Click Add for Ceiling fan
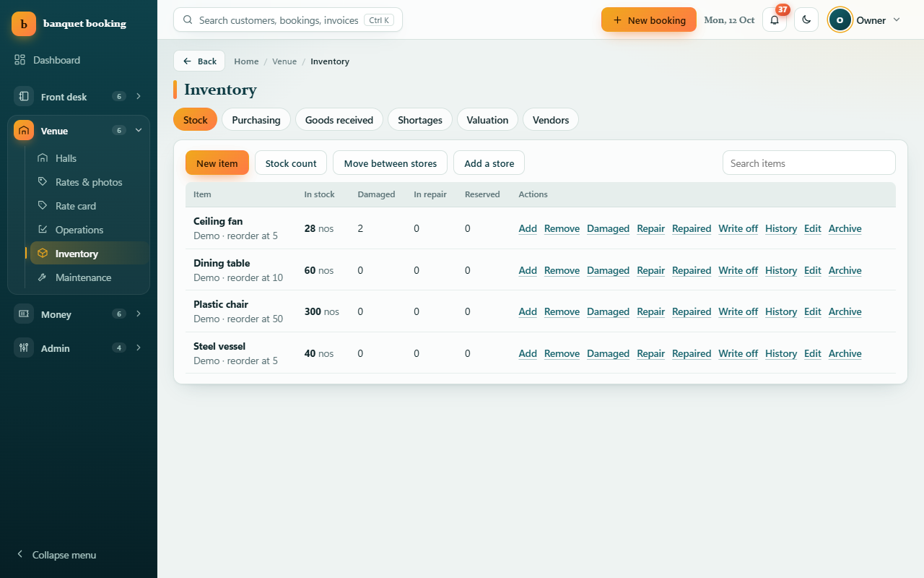924x578 pixels. (528, 228)
